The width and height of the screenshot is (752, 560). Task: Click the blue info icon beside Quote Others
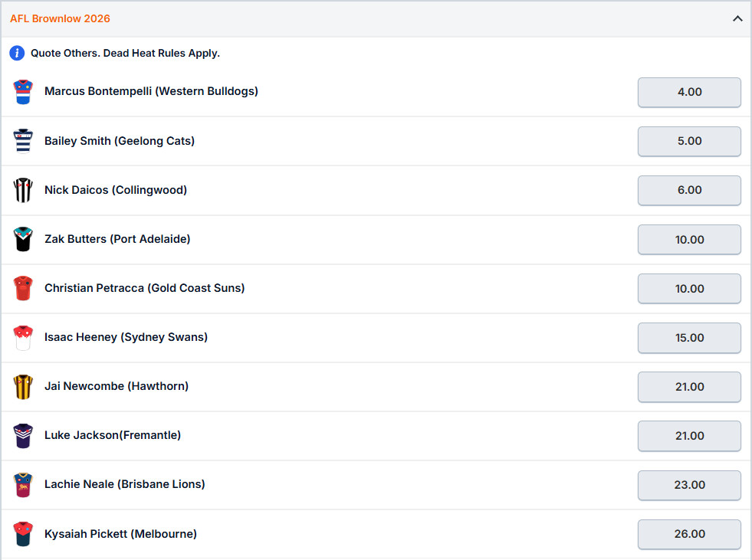click(x=17, y=53)
